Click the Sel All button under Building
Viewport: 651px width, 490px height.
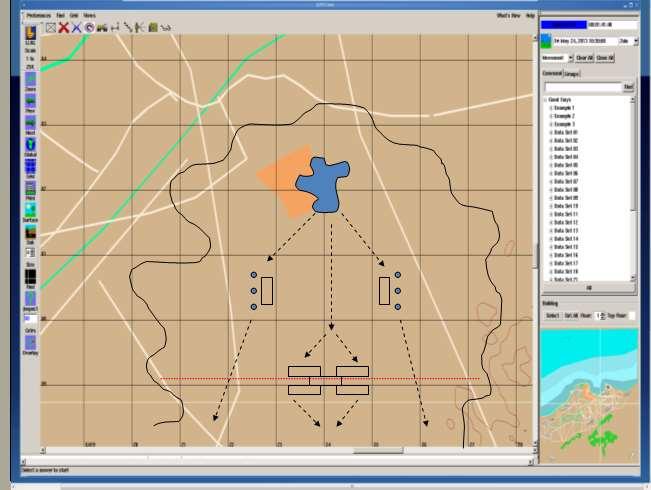[571, 316]
